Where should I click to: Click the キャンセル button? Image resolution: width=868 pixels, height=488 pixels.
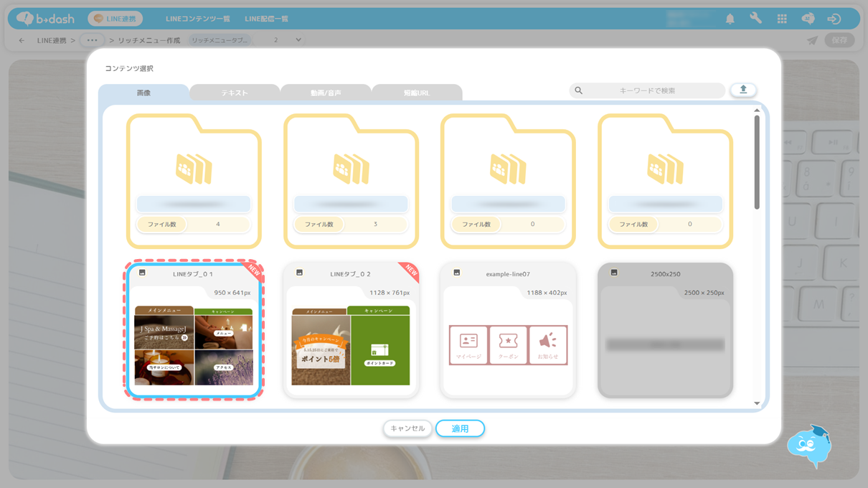(407, 428)
